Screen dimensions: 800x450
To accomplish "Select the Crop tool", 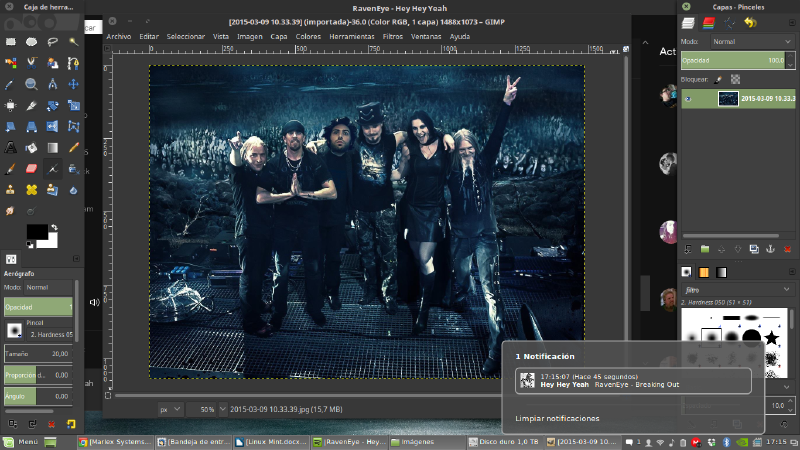I will tap(32, 106).
